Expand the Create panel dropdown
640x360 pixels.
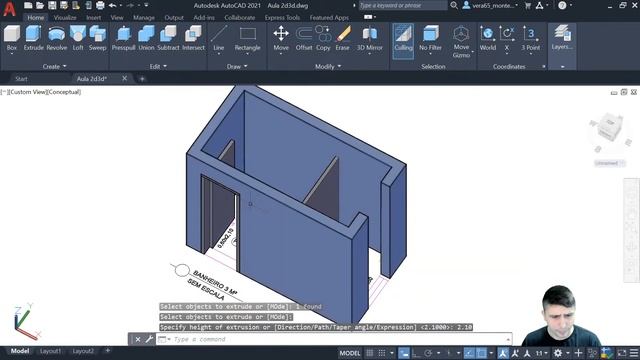point(54,66)
